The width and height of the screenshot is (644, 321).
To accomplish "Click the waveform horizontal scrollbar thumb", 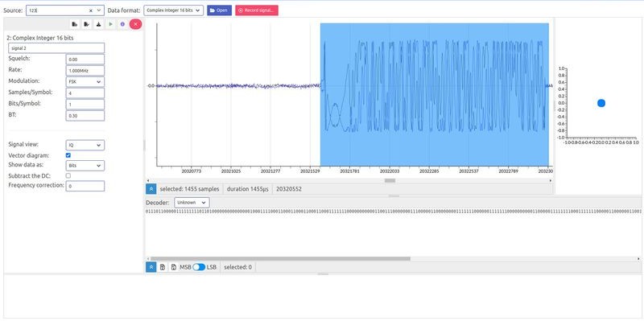I will click(x=390, y=181).
